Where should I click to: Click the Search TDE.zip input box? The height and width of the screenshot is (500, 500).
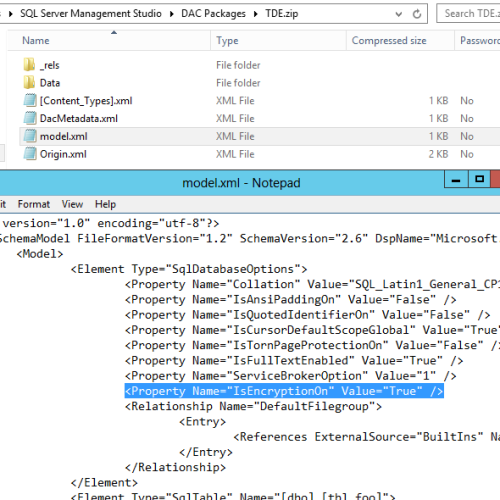click(x=468, y=14)
